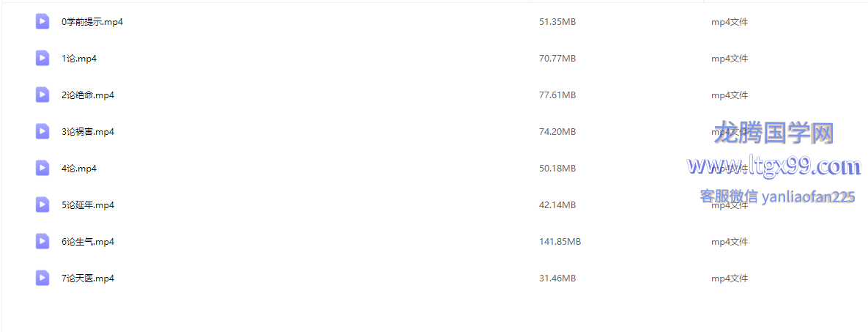Click the 141.85MB size value

point(560,242)
